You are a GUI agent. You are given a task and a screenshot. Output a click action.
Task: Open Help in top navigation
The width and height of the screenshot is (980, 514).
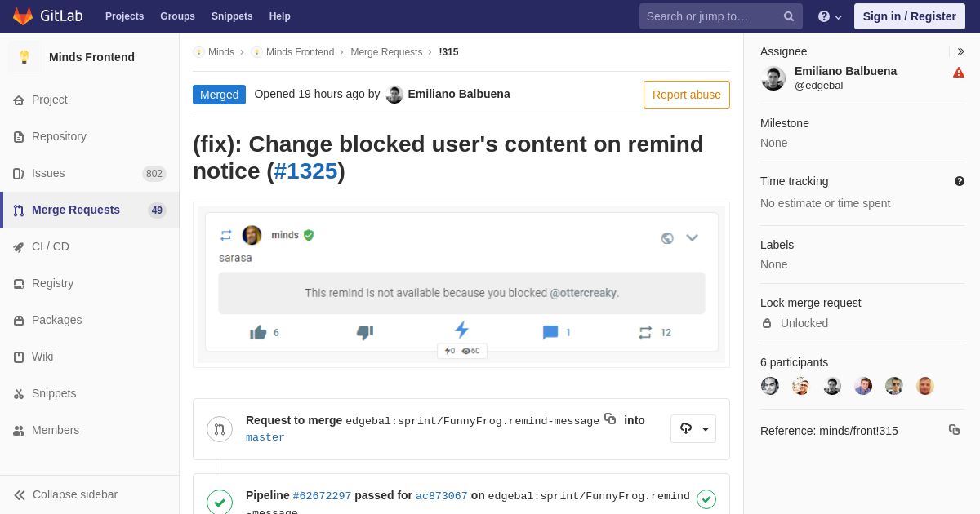tap(280, 16)
